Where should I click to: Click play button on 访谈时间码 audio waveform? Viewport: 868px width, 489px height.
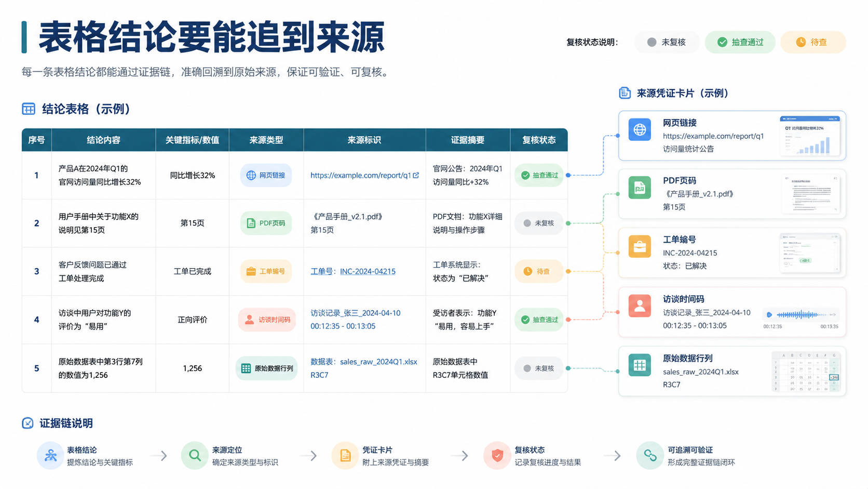click(x=769, y=314)
